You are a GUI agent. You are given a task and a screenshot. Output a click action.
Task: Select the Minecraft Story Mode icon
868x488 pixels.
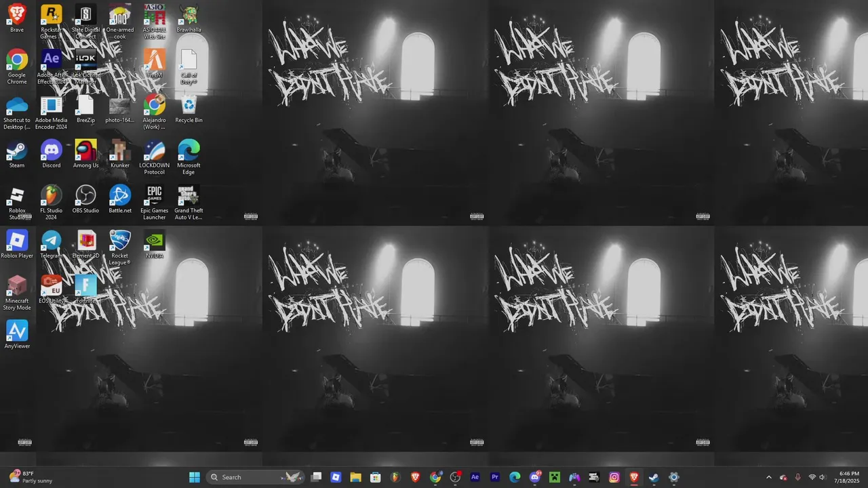(x=17, y=293)
